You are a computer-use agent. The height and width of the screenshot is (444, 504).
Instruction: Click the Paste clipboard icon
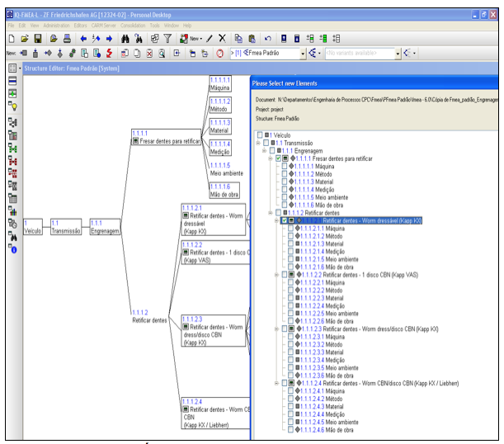252,39
